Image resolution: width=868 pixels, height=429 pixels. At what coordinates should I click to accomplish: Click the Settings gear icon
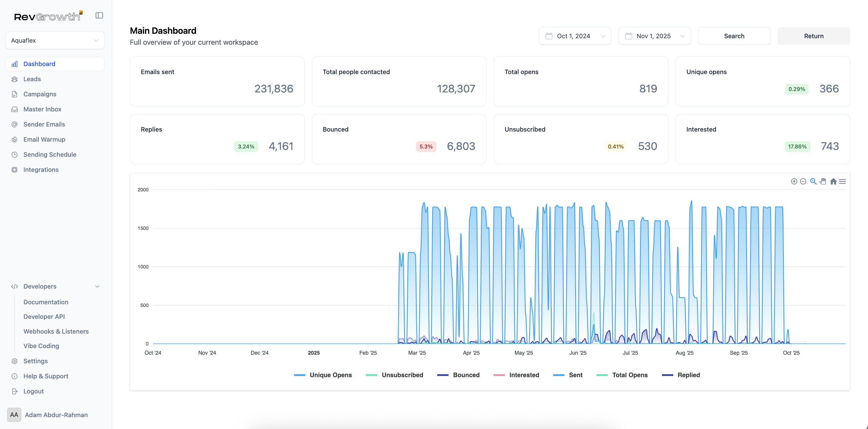[x=15, y=361]
